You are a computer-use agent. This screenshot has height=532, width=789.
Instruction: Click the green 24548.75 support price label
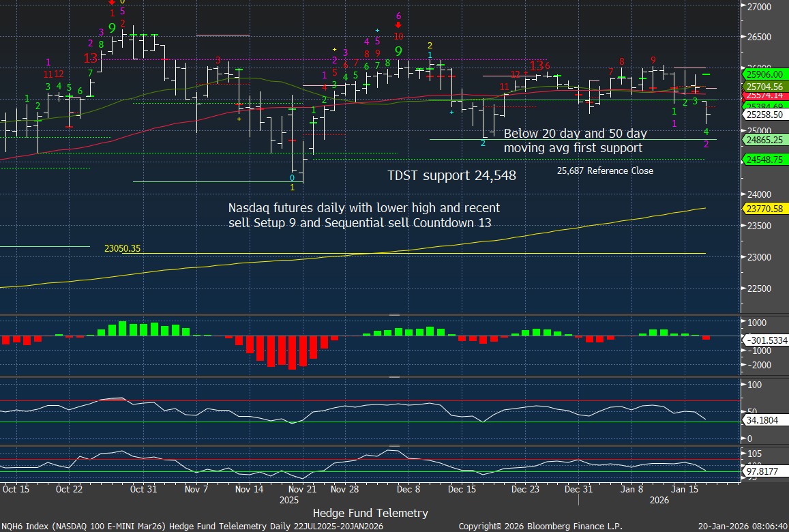(763, 160)
